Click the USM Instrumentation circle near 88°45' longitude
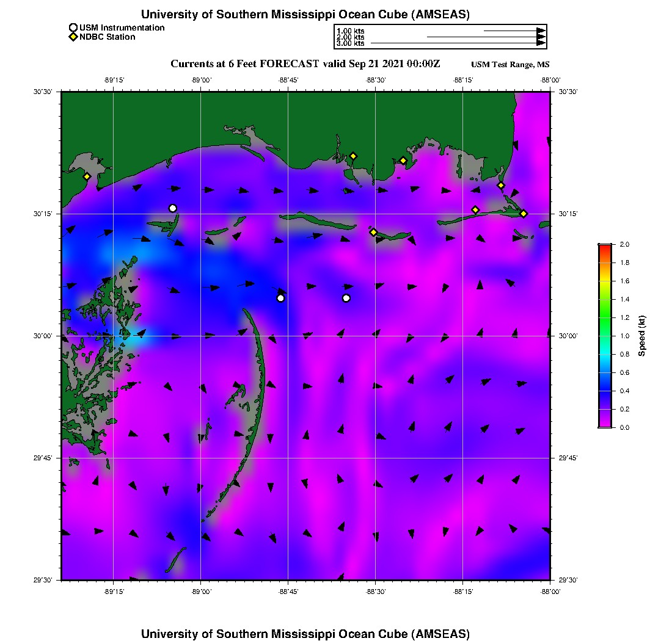The width and height of the screenshot is (672, 641). point(281,299)
